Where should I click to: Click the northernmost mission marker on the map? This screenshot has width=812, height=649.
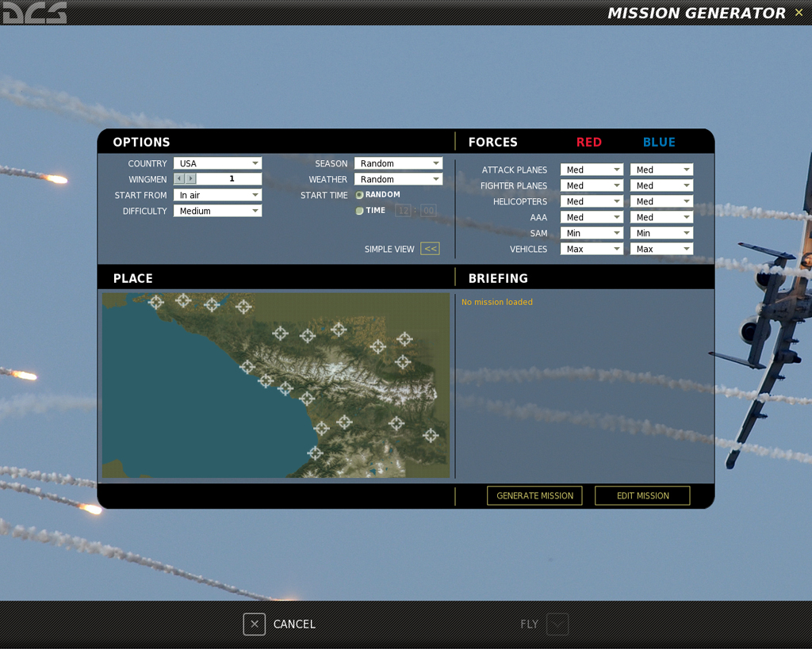click(x=184, y=300)
